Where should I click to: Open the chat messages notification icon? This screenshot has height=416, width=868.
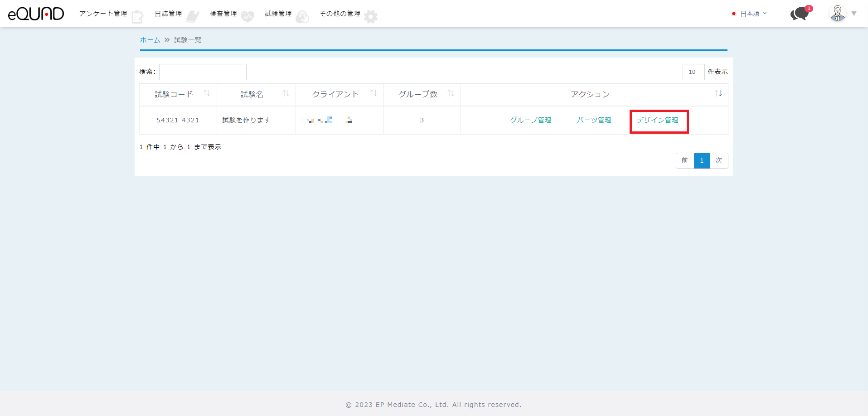[x=800, y=14]
